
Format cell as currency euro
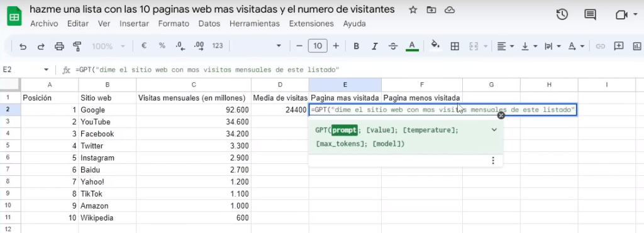tap(144, 46)
